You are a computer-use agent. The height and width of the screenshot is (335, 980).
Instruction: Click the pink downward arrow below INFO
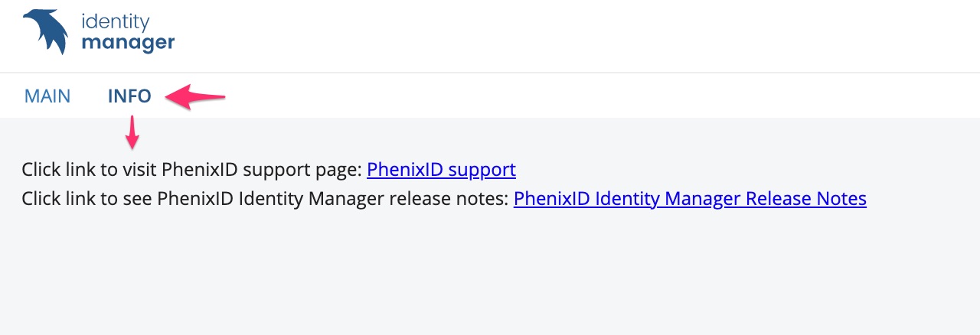133,132
